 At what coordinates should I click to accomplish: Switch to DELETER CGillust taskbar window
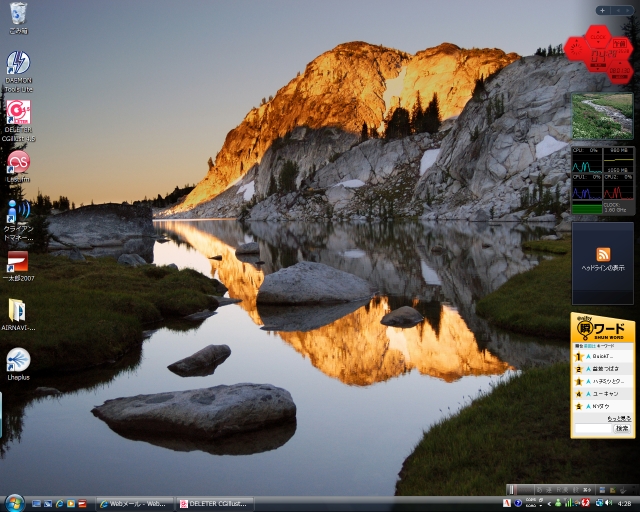[214, 503]
